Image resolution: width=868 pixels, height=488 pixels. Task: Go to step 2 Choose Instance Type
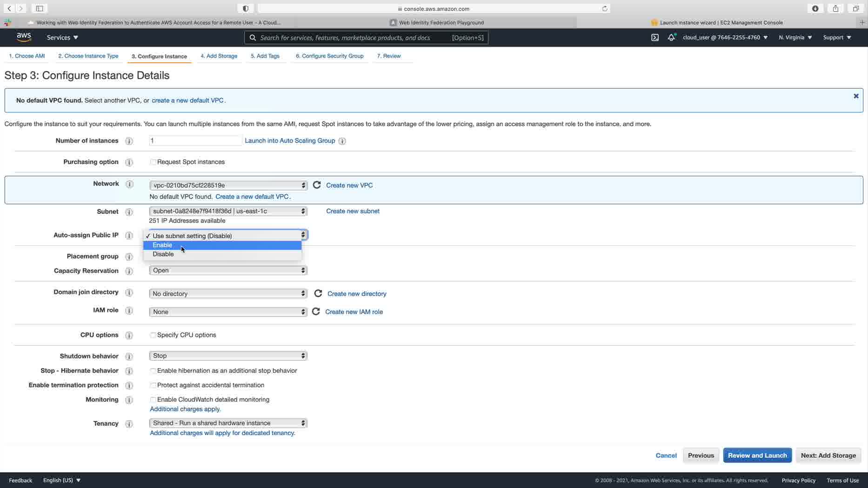pos(88,56)
